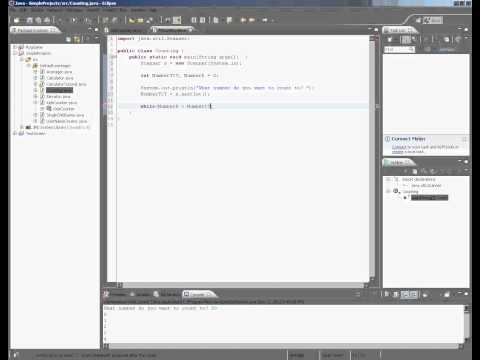This screenshot has height=360, width=480.
Task: Click the Console vertical scrollbar
Action: [467, 323]
